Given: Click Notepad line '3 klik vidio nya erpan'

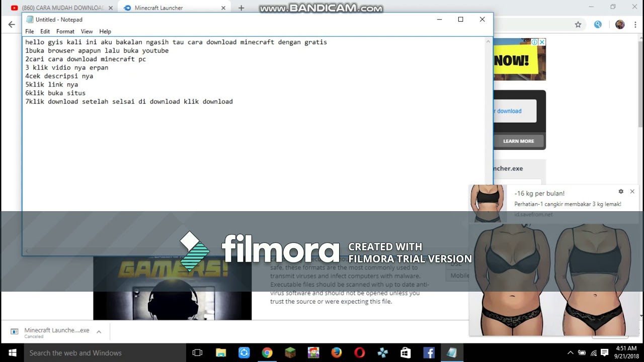Looking at the screenshot, I should [x=67, y=67].
